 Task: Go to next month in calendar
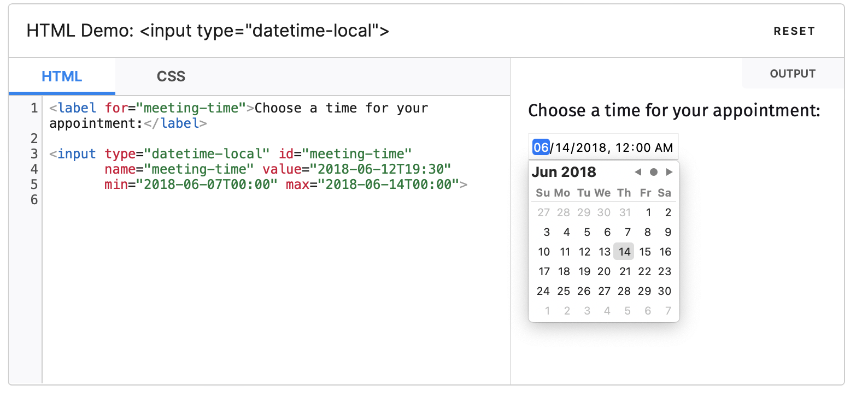(x=669, y=172)
